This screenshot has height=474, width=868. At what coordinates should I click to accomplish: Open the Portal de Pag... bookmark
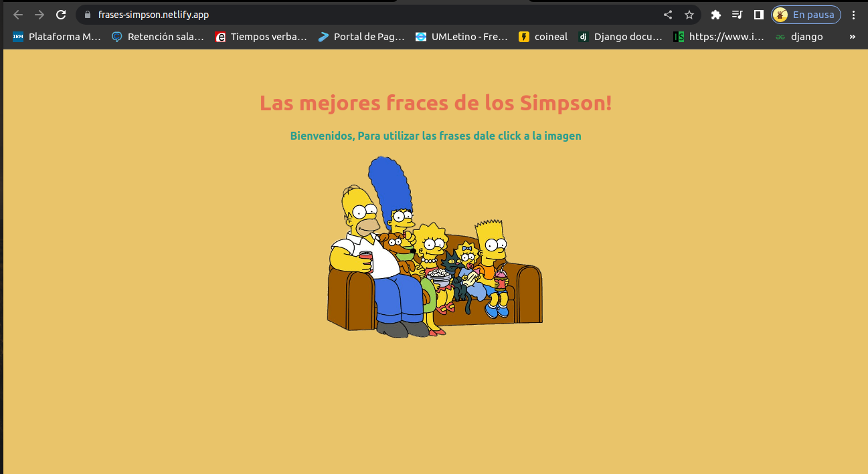tap(361, 37)
